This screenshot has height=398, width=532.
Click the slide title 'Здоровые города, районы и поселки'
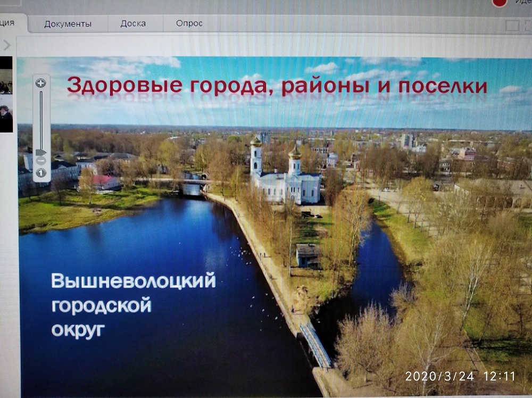[x=277, y=86]
